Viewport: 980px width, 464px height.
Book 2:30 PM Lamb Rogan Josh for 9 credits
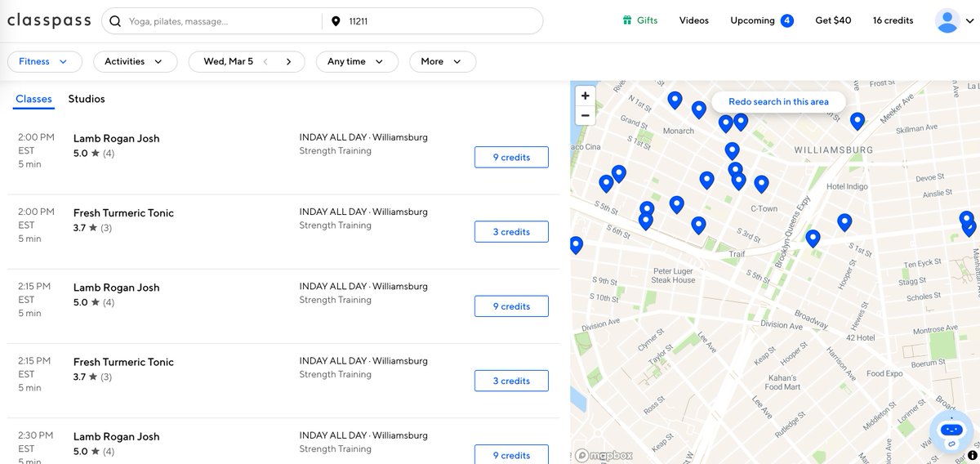point(511,455)
